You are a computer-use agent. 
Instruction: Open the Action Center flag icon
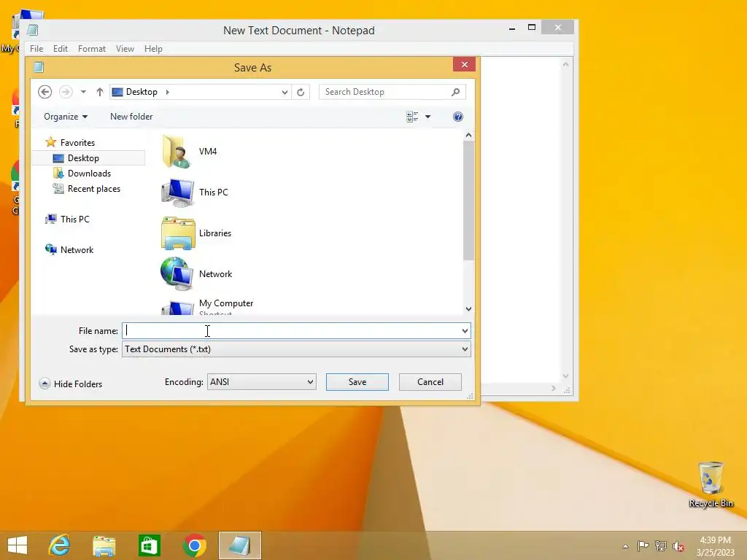(x=643, y=545)
